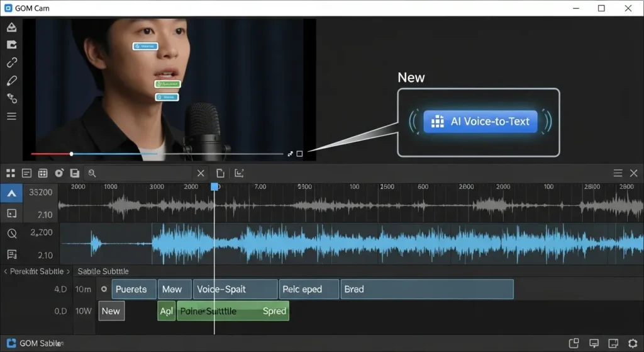Image resolution: width=644 pixels, height=352 pixels.
Task: Open the timeline panel options menu
Action: coord(618,173)
